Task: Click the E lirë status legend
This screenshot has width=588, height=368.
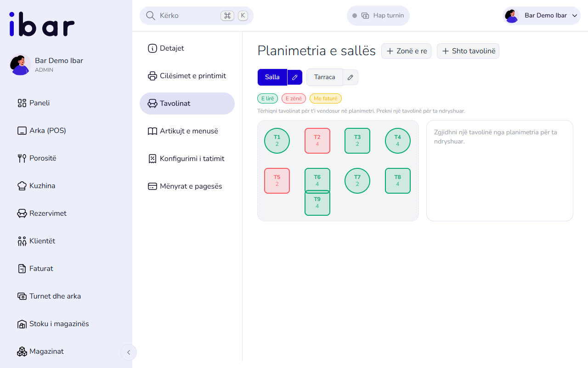Action: pos(267,98)
